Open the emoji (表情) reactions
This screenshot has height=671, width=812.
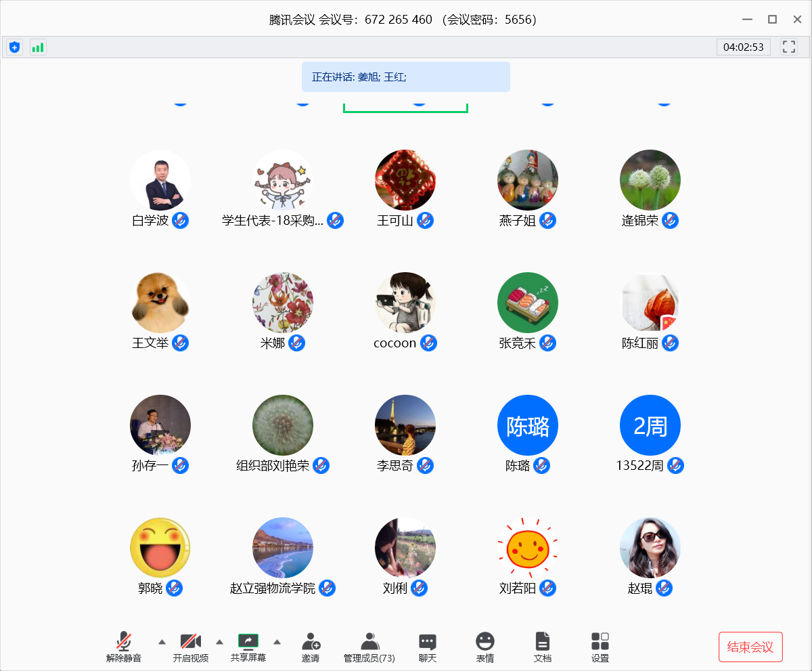tap(484, 646)
